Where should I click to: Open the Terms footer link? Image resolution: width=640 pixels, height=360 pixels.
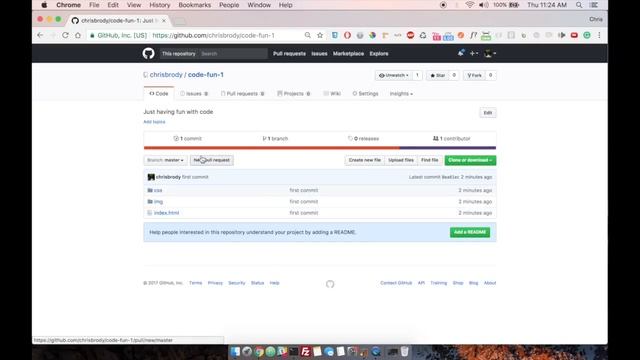tap(196, 283)
